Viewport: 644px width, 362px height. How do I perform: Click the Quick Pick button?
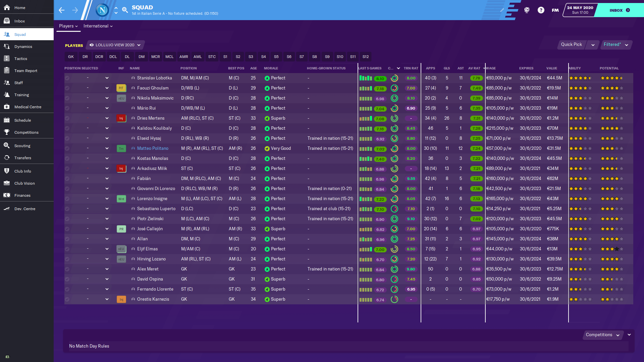point(571,45)
